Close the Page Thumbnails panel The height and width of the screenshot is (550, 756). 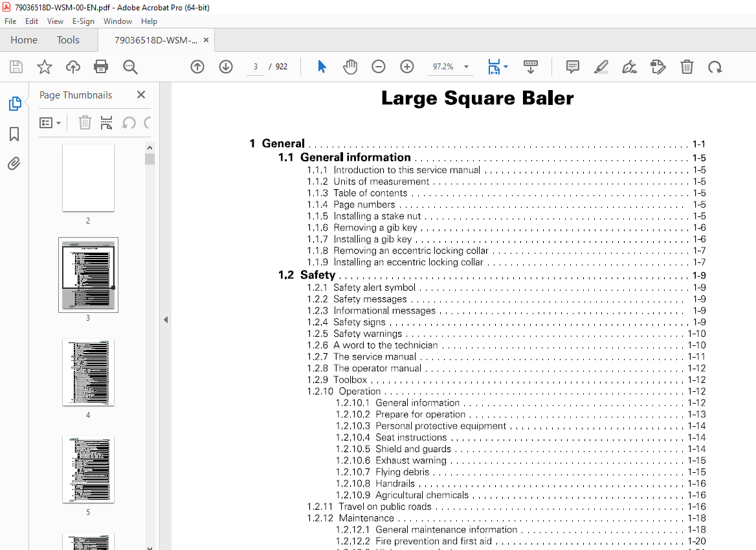pyautogui.click(x=141, y=95)
